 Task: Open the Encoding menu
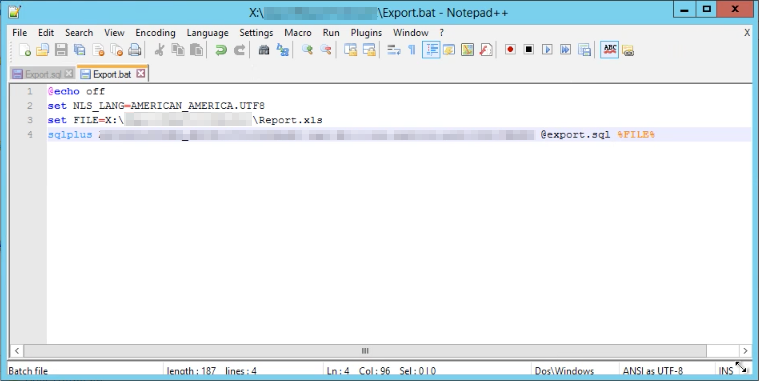click(x=155, y=32)
